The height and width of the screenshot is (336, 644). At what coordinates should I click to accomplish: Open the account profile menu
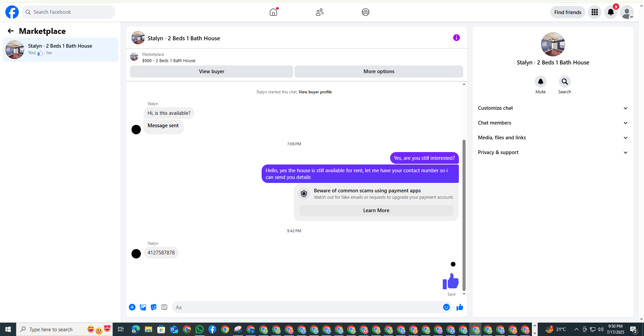627,12
